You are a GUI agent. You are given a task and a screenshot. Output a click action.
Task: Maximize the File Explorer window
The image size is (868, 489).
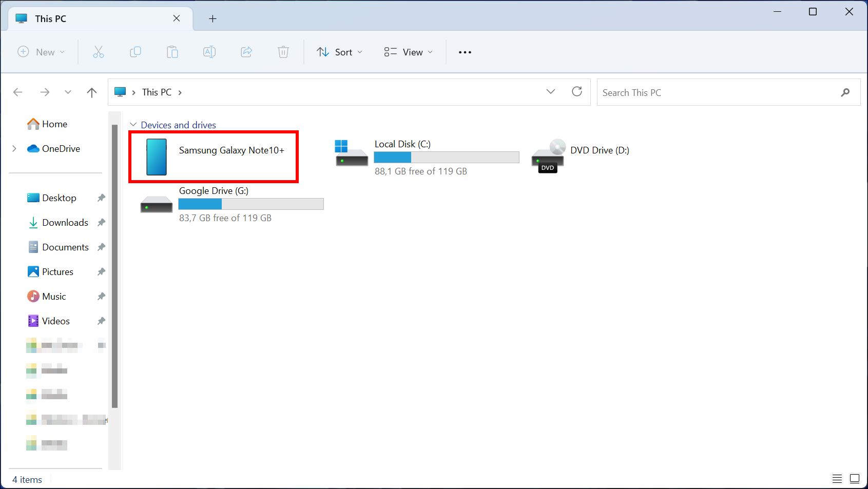813,12
